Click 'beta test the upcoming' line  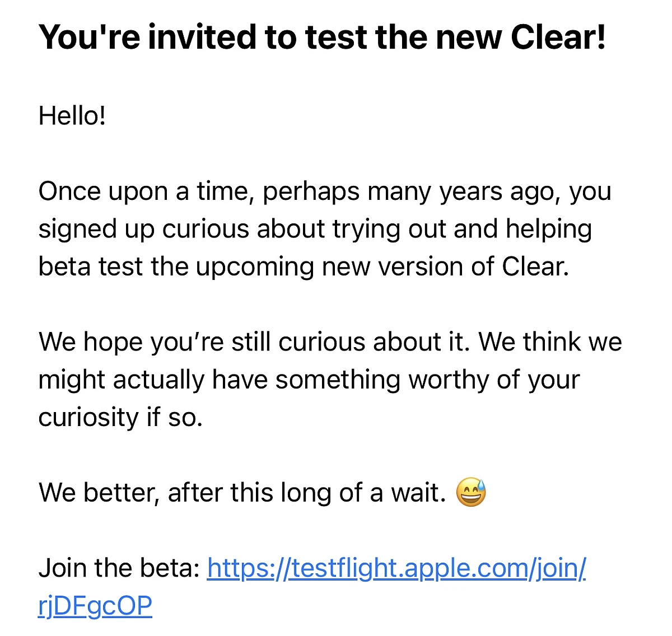tap(176, 267)
